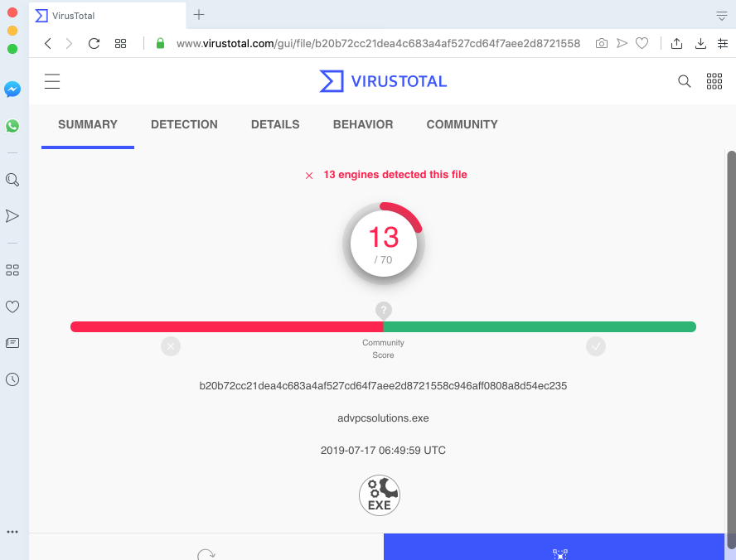This screenshot has width=736, height=560.
Task: Open the My Flow sidebar icon
Action: pyautogui.click(x=12, y=215)
